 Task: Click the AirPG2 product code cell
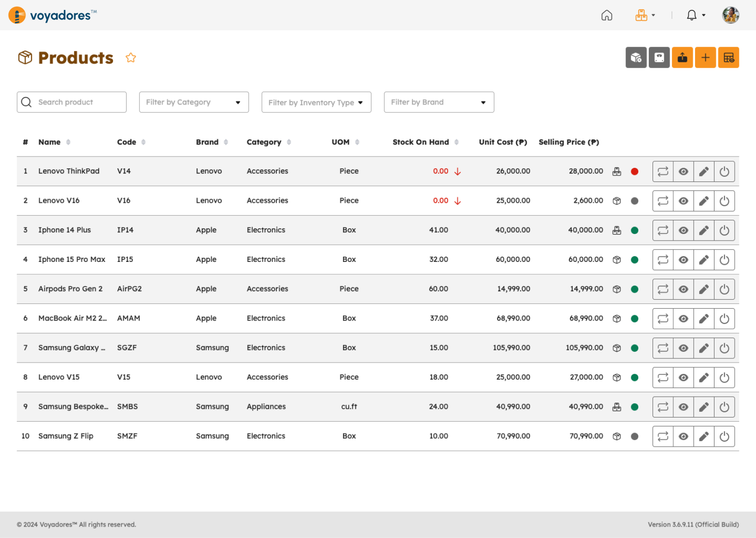point(129,289)
